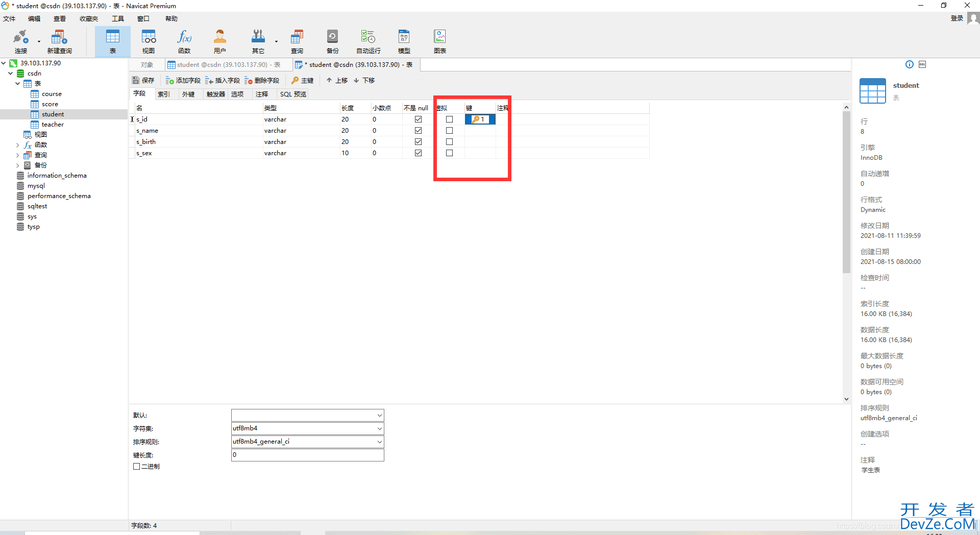
Task: Open the Connection toolbar icon
Action: click(x=21, y=41)
